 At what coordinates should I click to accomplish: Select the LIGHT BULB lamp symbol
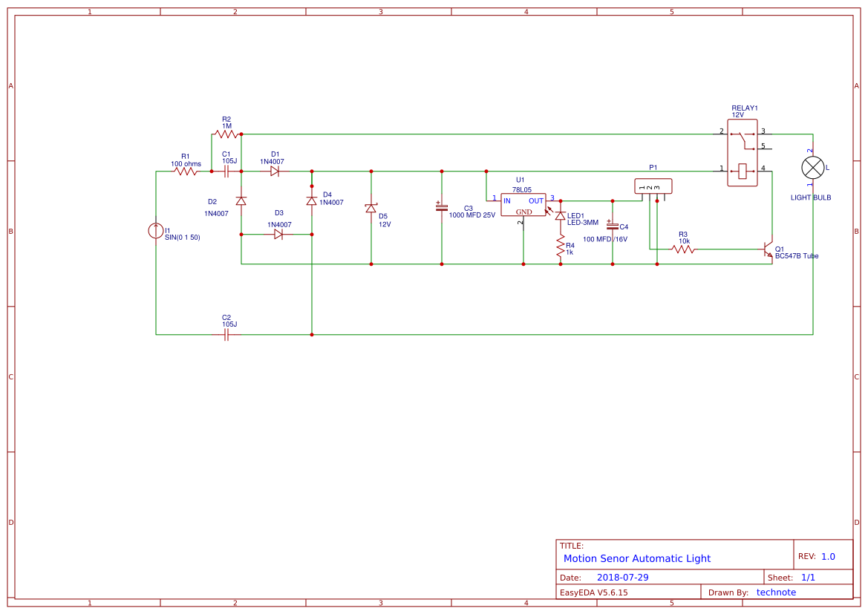click(812, 168)
